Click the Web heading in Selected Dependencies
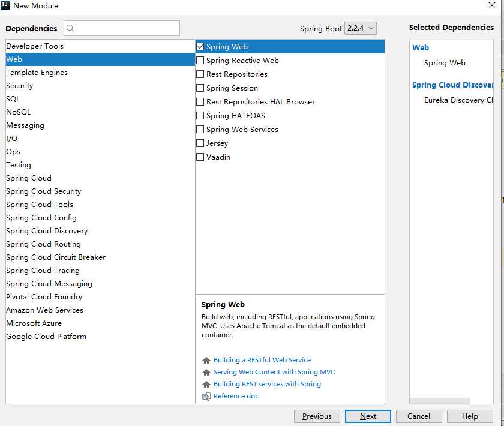Image resolution: width=504 pixels, height=426 pixels. pos(421,47)
